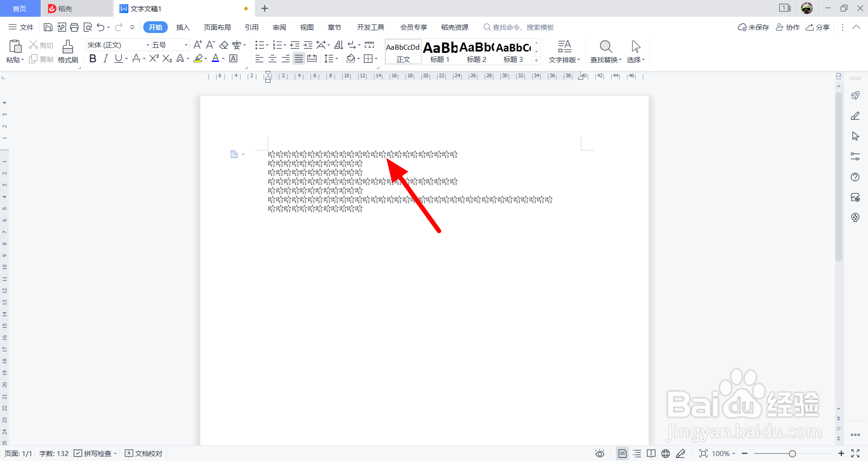Click the font color red A swatch

pyautogui.click(x=216, y=58)
